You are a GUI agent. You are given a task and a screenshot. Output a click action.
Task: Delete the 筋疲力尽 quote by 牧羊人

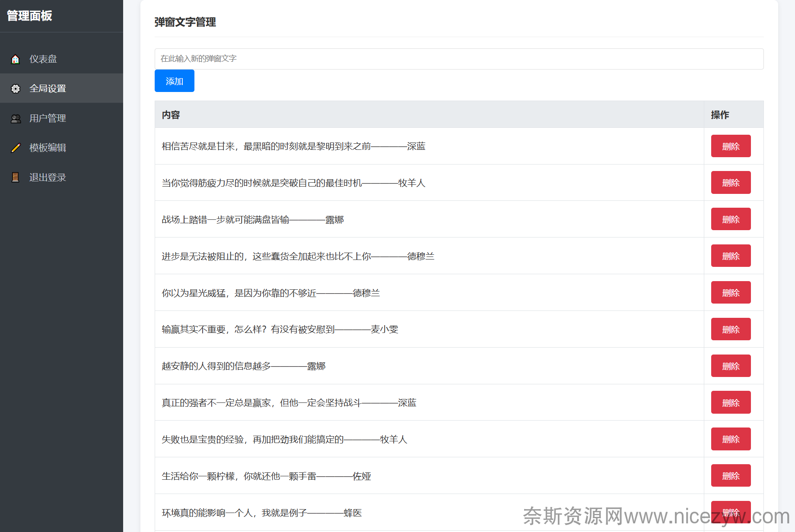[x=731, y=183]
